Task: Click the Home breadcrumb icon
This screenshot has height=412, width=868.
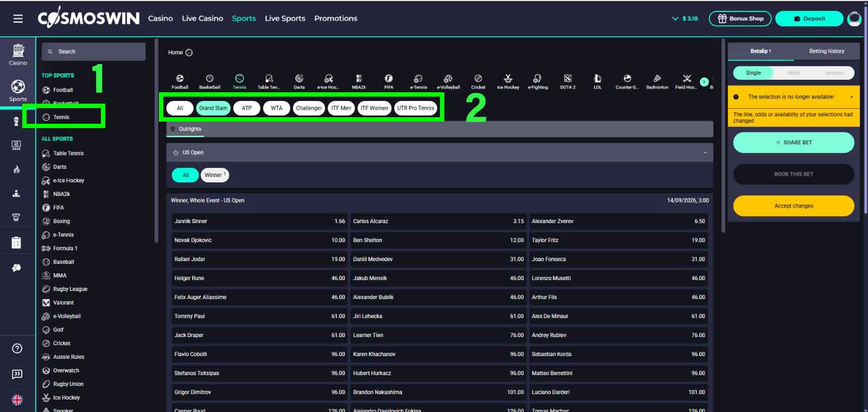Action: pyautogui.click(x=189, y=53)
